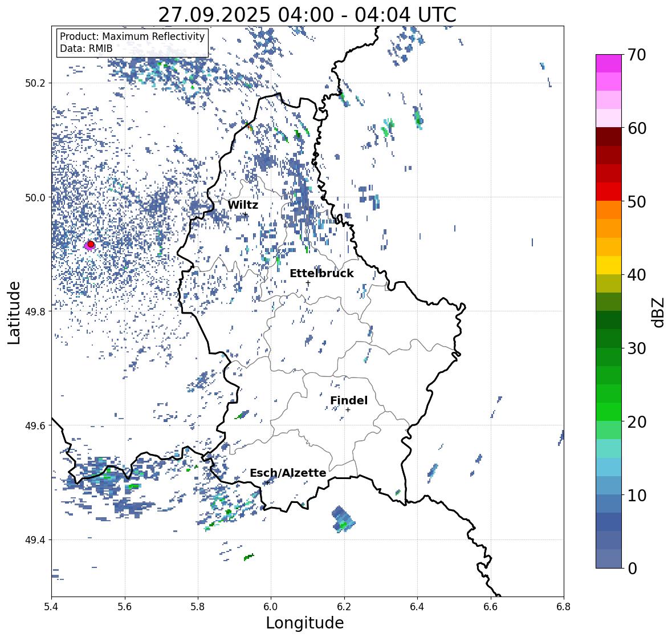Click longitude tick label 5.6
This screenshot has height=637, width=672.
coord(125,607)
